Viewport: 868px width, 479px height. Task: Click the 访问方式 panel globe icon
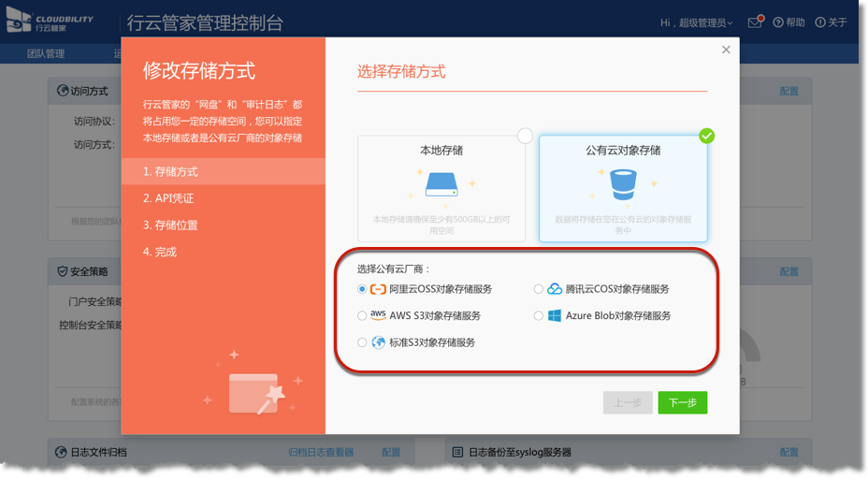coord(63,91)
